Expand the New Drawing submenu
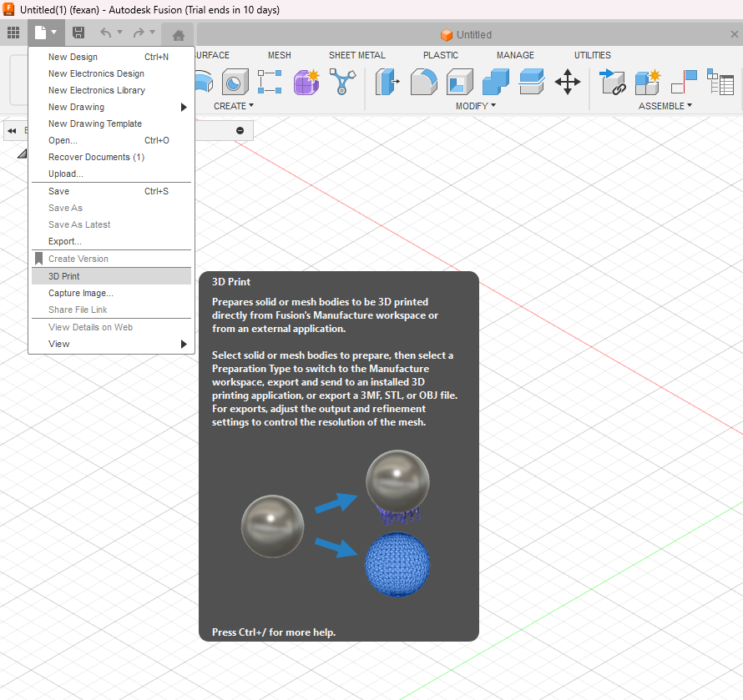Screen dimensions: 743x700 point(184,107)
